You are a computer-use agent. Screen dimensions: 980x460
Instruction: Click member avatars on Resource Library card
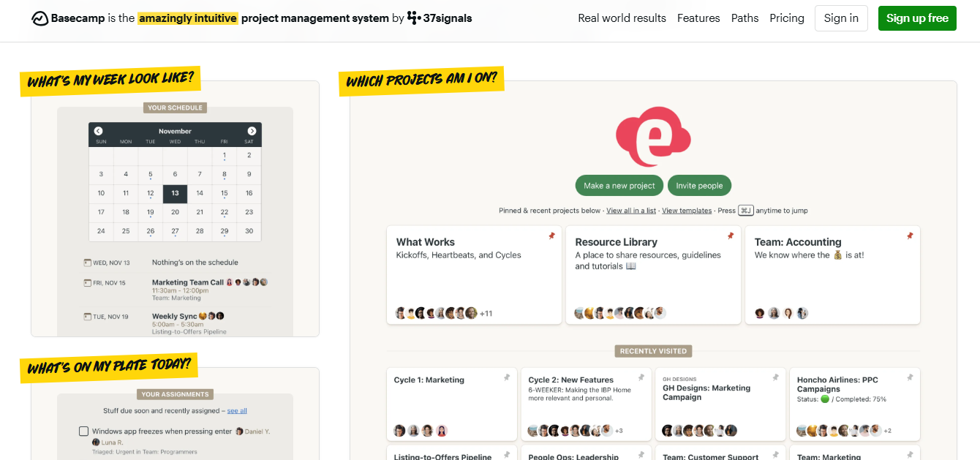coord(620,313)
